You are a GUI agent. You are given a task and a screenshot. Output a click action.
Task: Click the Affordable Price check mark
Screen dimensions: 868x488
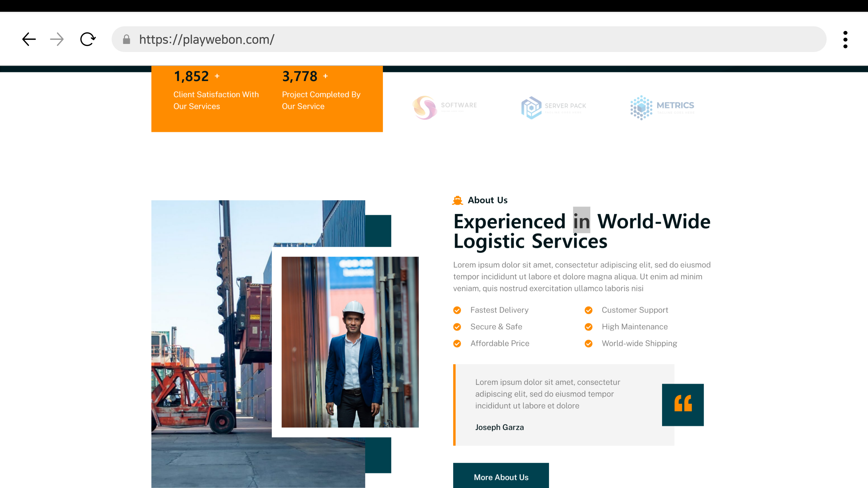(x=457, y=343)
